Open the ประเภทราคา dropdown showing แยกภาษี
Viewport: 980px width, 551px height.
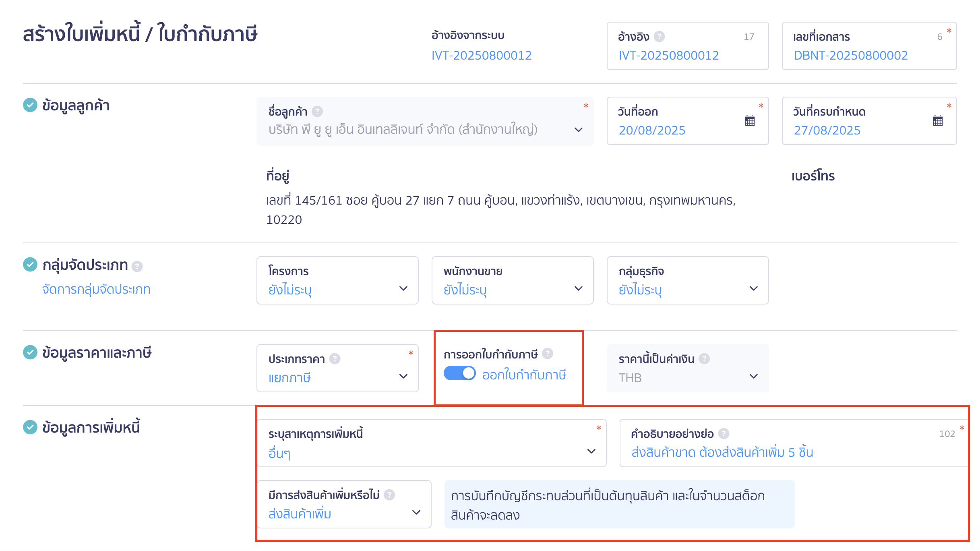337,368
